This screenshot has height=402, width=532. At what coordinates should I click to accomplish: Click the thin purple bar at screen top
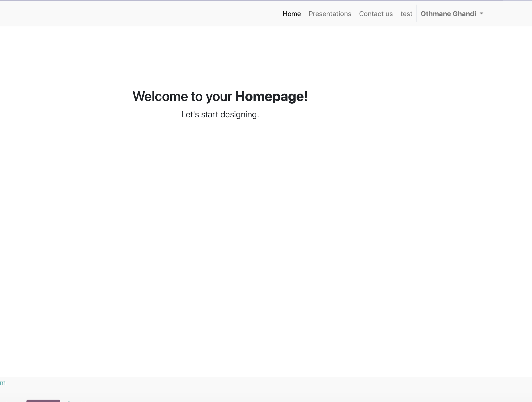click(265, 1)
